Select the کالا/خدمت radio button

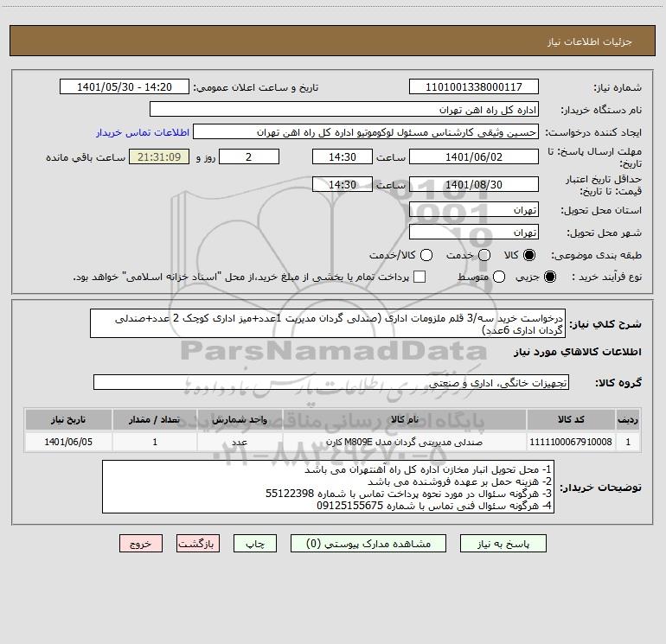426,255
